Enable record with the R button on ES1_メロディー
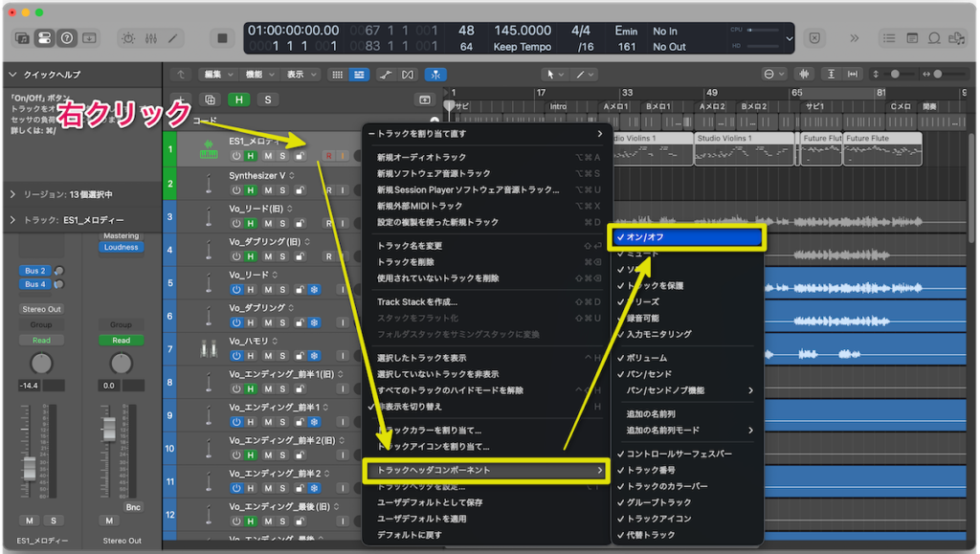Image resolution: width=980 pixels, height=554 pixels. (x=330, y=156)
